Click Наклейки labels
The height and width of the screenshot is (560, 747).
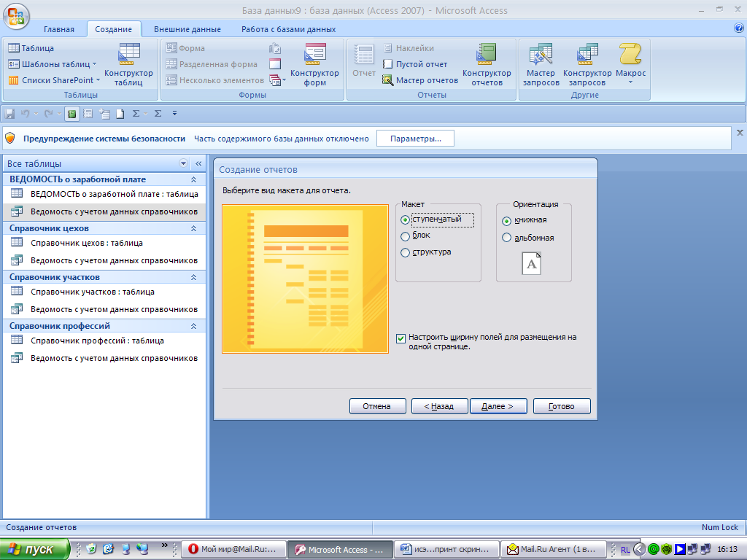(x=409, y=47)
